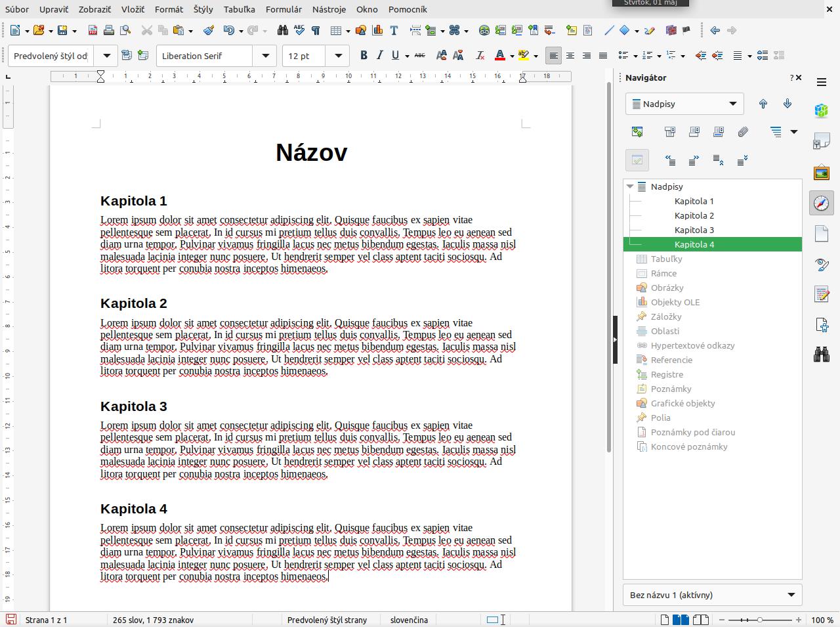The height and width of the screenshot is (627, 840).
Task: Move chapter down in Navigator
Action: pos(743,160)
